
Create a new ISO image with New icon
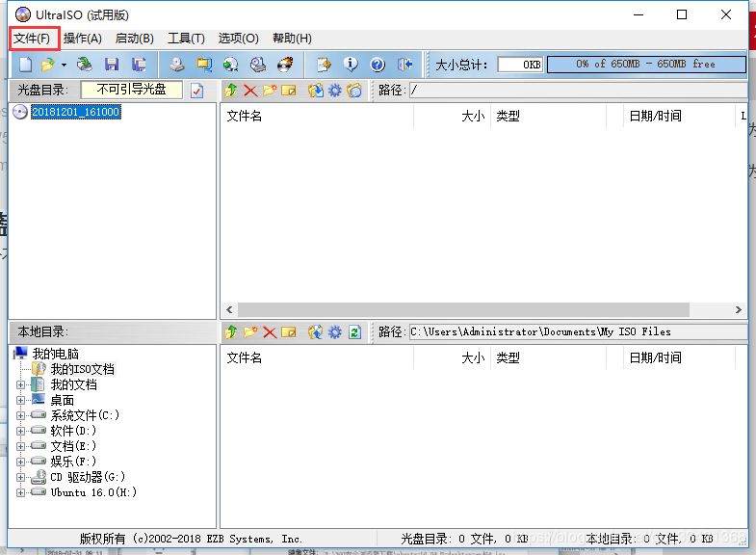point(26,65)
